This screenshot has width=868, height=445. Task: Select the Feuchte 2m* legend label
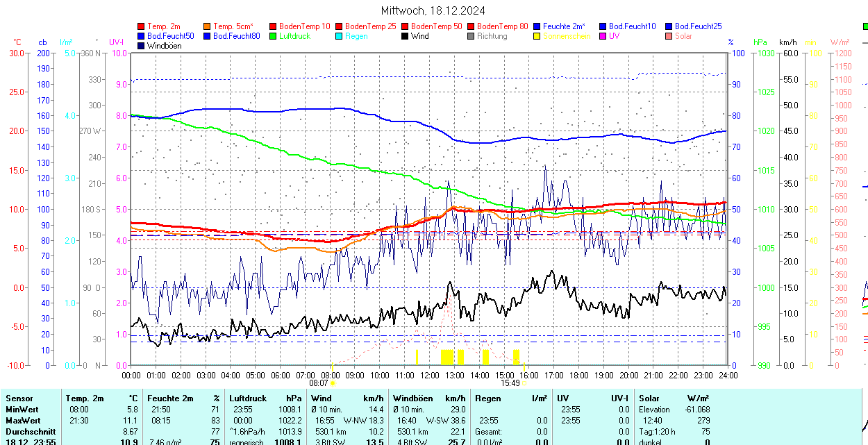[564, 26]
